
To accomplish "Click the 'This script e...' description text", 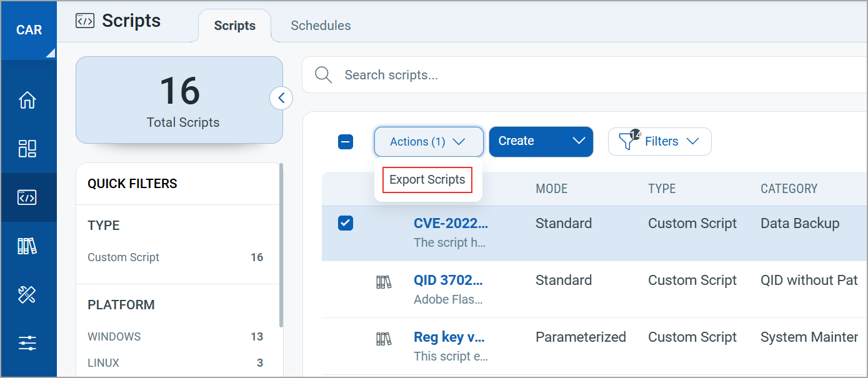I will click(x=451, y=356).
